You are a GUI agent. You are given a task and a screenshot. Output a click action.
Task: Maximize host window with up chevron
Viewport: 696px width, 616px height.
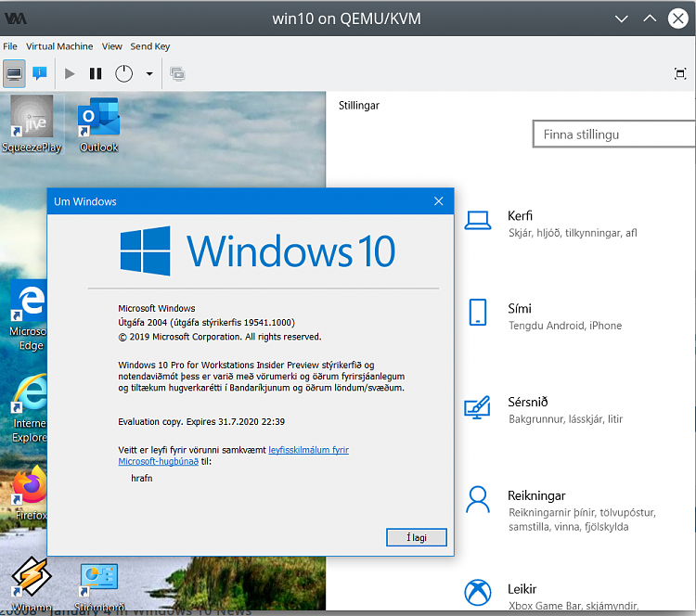(650, 19)
